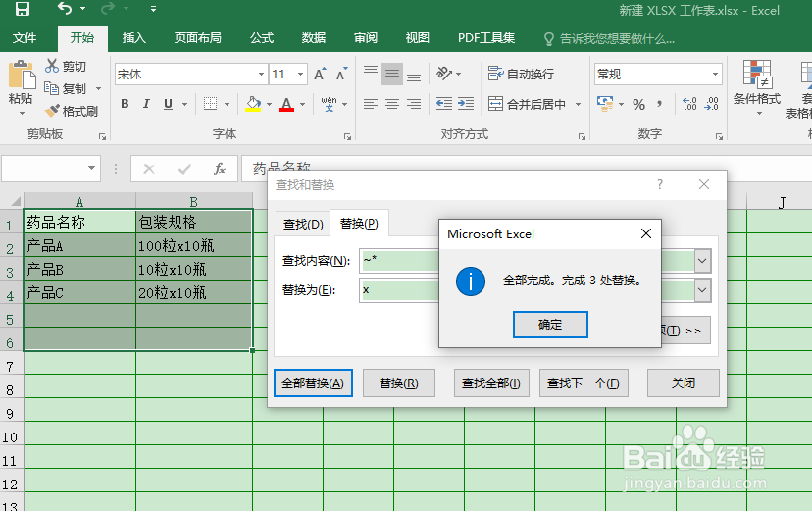Screen dimensions: 812x511
Task: Click the Select All corner of the sheet
Action: (x=14, y=201)
